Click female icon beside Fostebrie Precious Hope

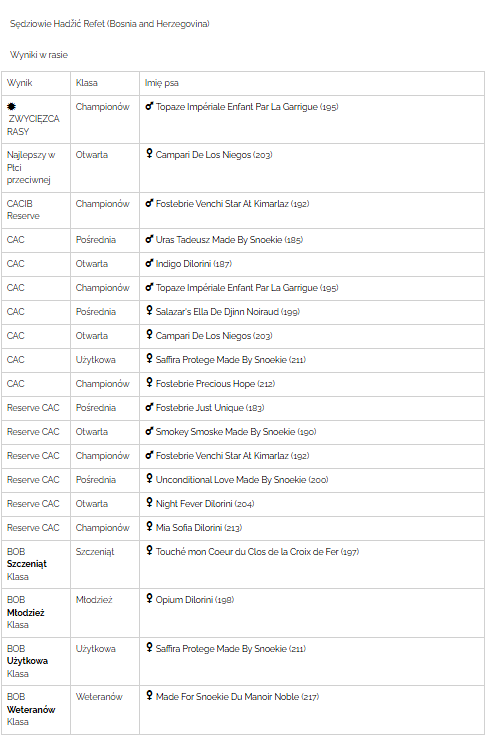point(149,383)
